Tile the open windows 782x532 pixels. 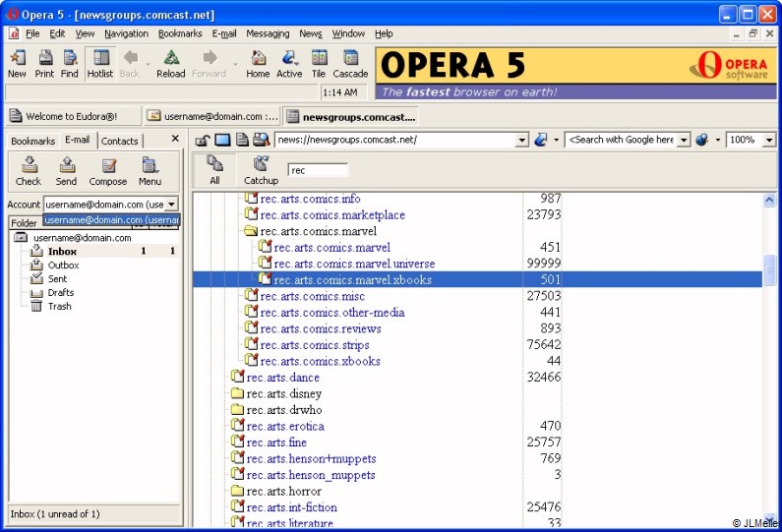pyautogui.click(x=319, y=64)
